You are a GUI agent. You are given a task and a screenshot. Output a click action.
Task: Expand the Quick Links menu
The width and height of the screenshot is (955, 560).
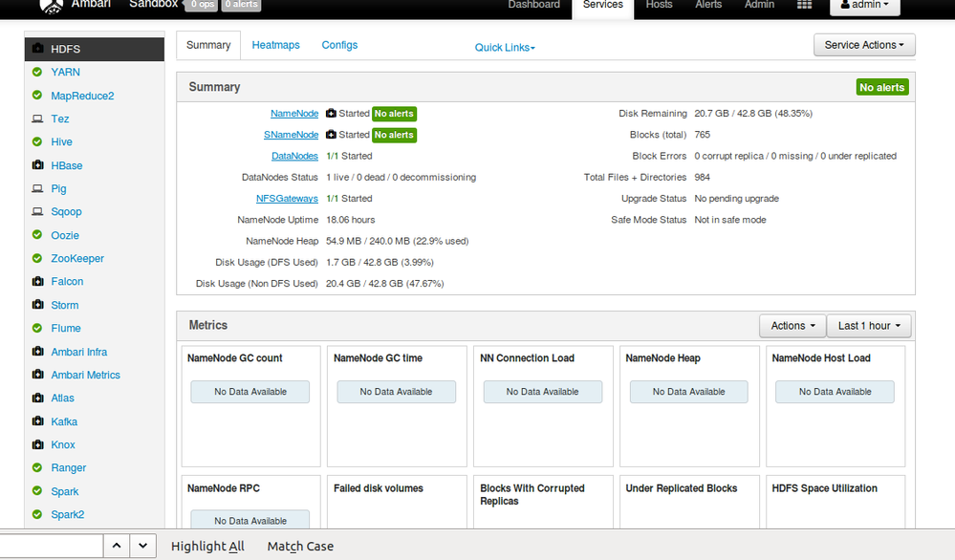505,48
